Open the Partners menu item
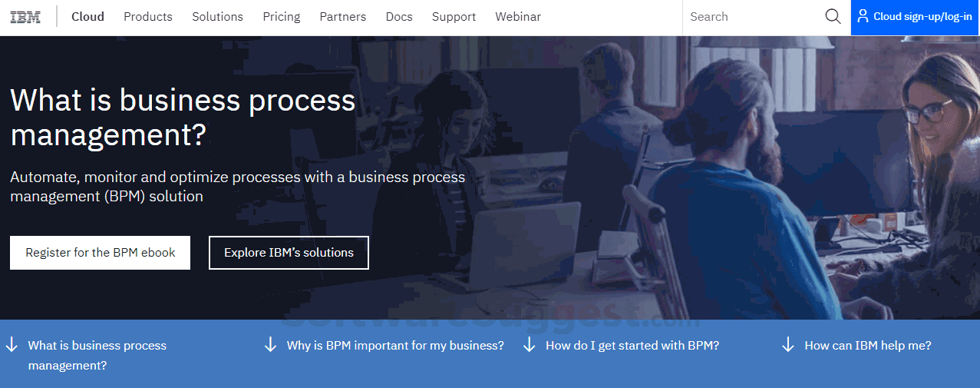The image size is (980, 388). pos(343,17)
